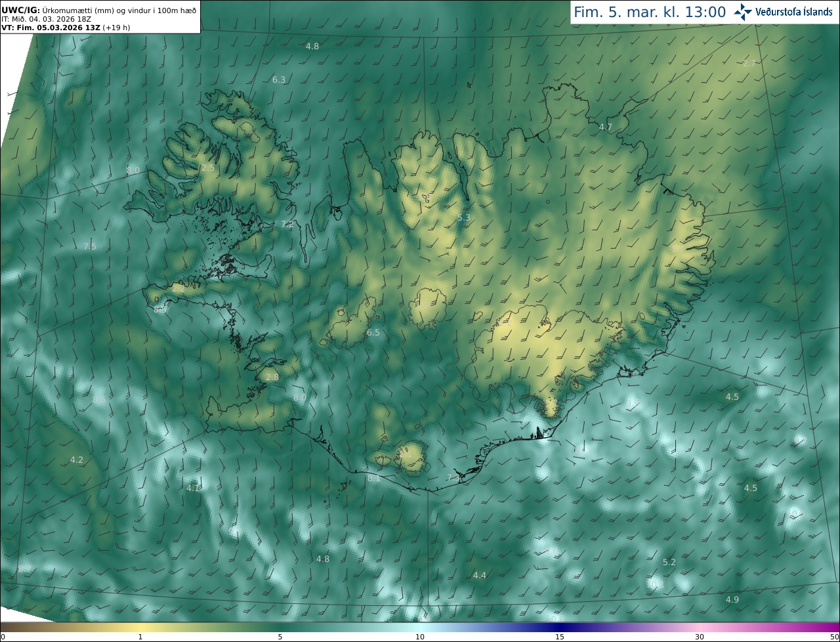This screenshot has height=642, width=840.
Task: Click the 5 label on the color scale
Action: pos(280,637)
